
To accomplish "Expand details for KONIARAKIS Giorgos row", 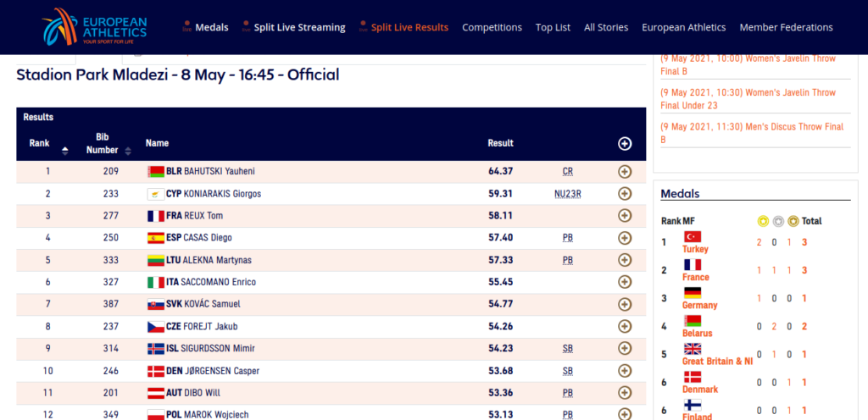I will tap(625, 194).
